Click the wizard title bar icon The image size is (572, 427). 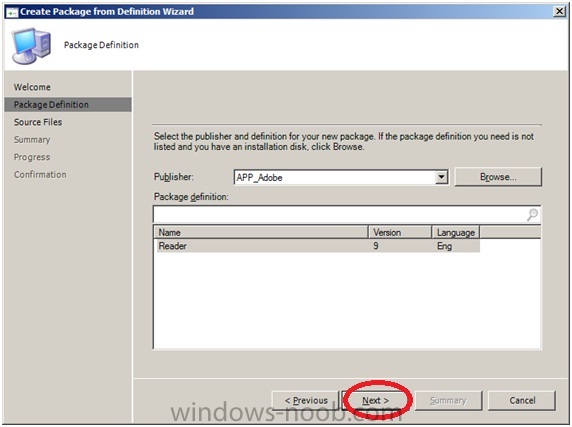12,12
